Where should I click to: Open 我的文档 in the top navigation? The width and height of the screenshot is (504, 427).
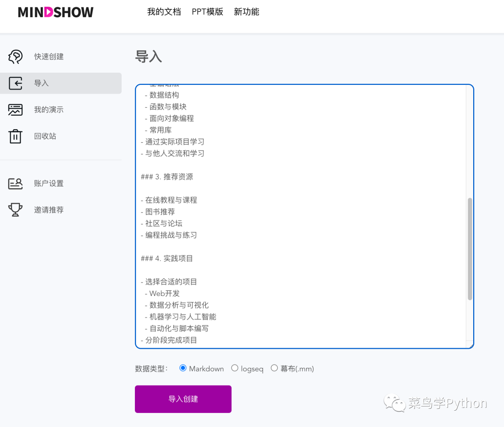164,12
